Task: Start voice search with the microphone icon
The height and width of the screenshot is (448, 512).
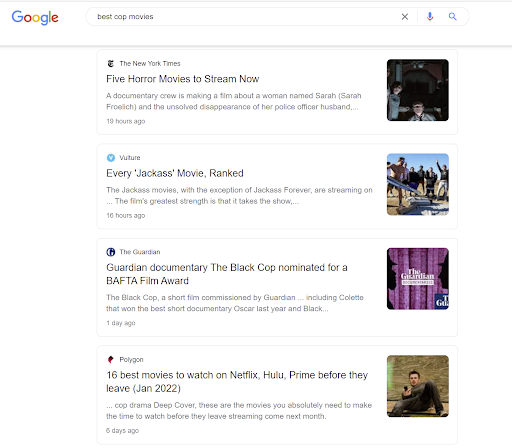Action: coord(430,16)
